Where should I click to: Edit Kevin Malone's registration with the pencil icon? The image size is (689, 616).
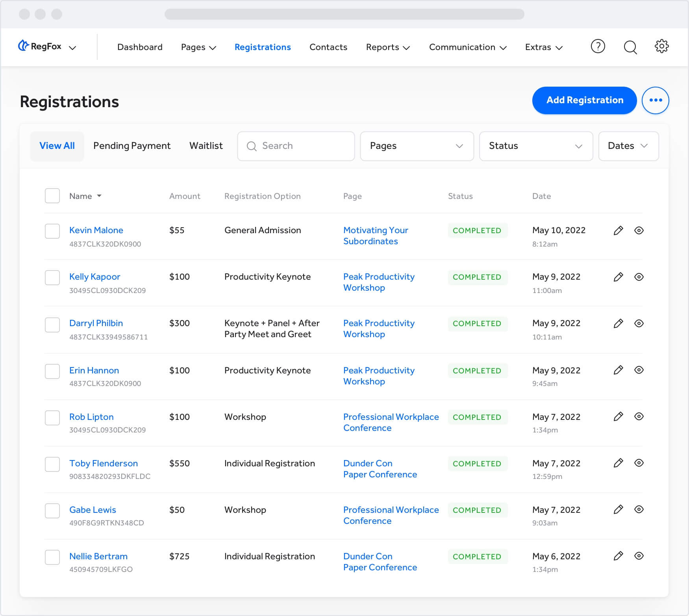[x=618, y=230]
